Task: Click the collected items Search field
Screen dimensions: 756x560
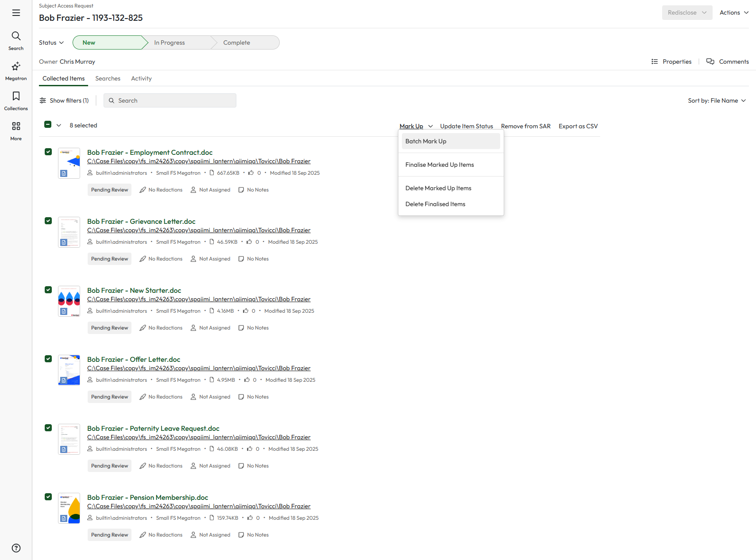Action: point(170,100)
